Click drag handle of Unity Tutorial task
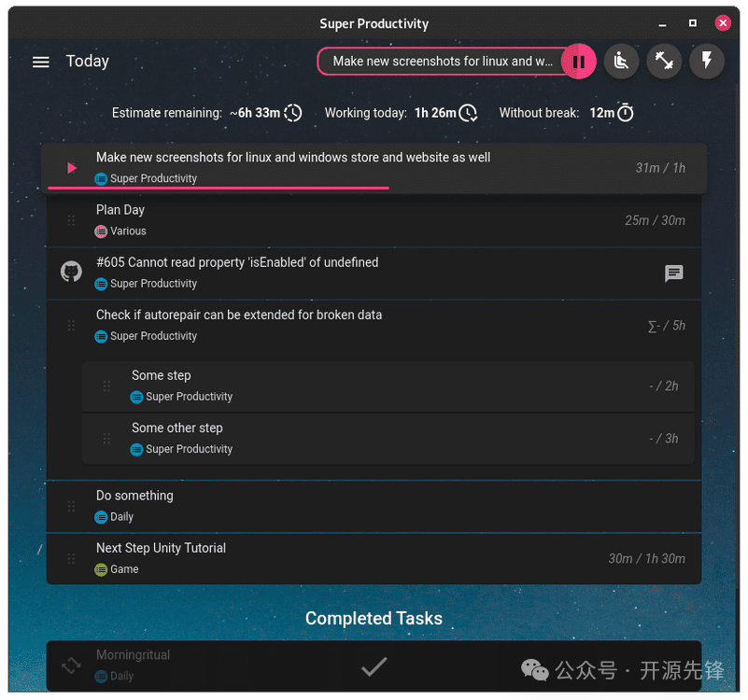 [x=71, y=558]
